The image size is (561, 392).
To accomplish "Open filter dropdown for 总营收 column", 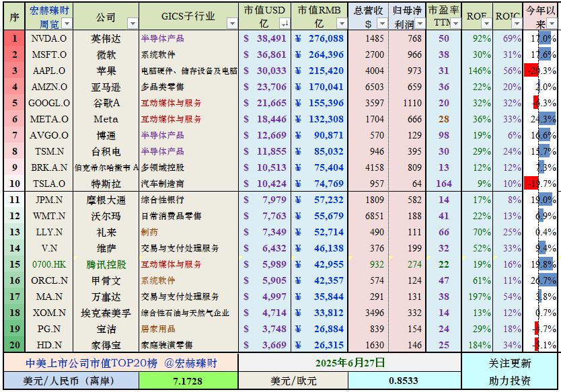I will click(x=383, y=24).
